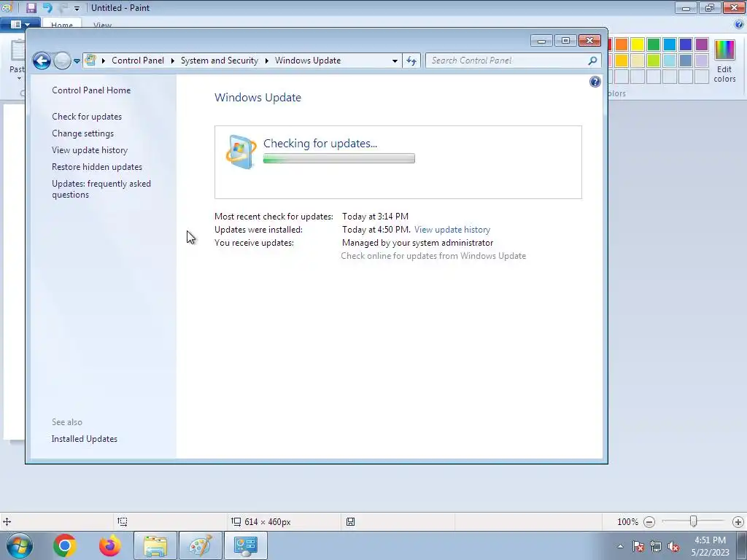
Task: Expand arrow before Control Panel breadcrumb
Action: [x=104, y=61]
